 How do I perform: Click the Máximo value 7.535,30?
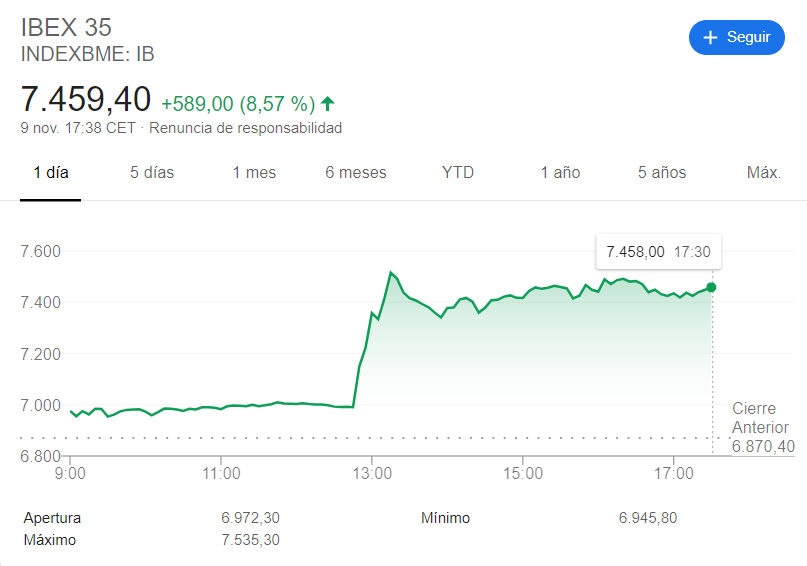tap(250, 540)
